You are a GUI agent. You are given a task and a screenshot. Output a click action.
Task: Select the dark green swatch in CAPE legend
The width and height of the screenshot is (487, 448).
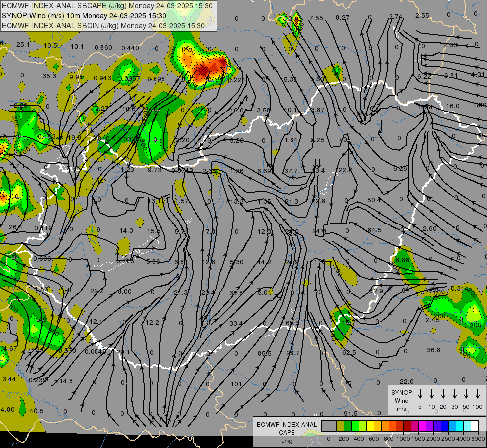point(348,426)
